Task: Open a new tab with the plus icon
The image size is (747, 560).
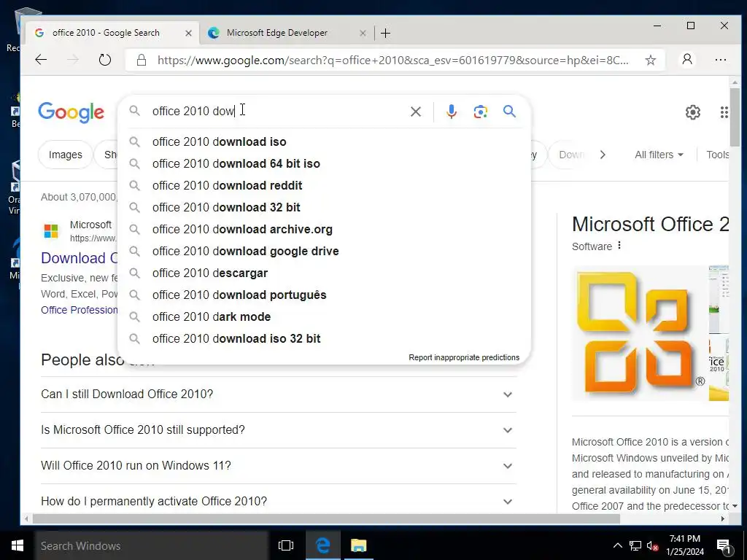Action: pos(385,33)
